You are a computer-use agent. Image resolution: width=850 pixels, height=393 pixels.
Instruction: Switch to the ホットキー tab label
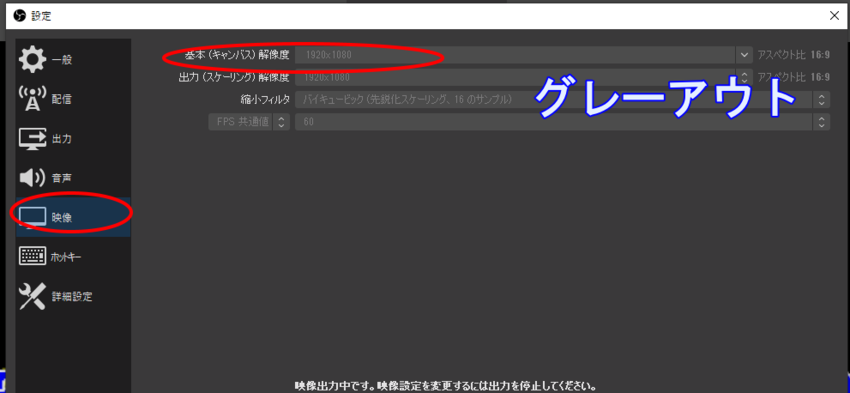(x=66, y=257)
